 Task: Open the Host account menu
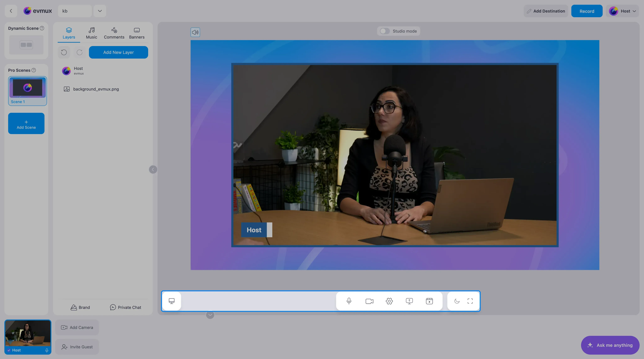click(x=623, y=11)
